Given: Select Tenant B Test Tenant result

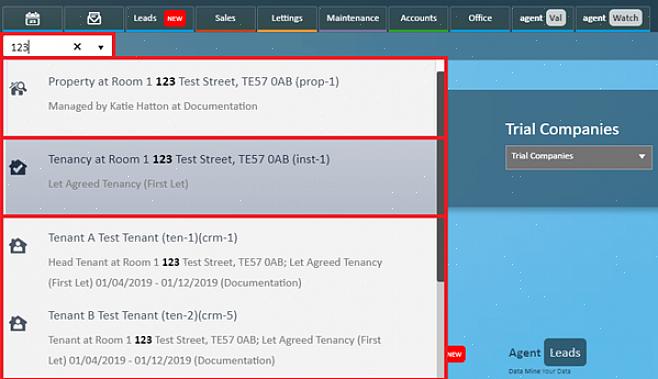Looking at the screenshot, I should coord(220,338).
